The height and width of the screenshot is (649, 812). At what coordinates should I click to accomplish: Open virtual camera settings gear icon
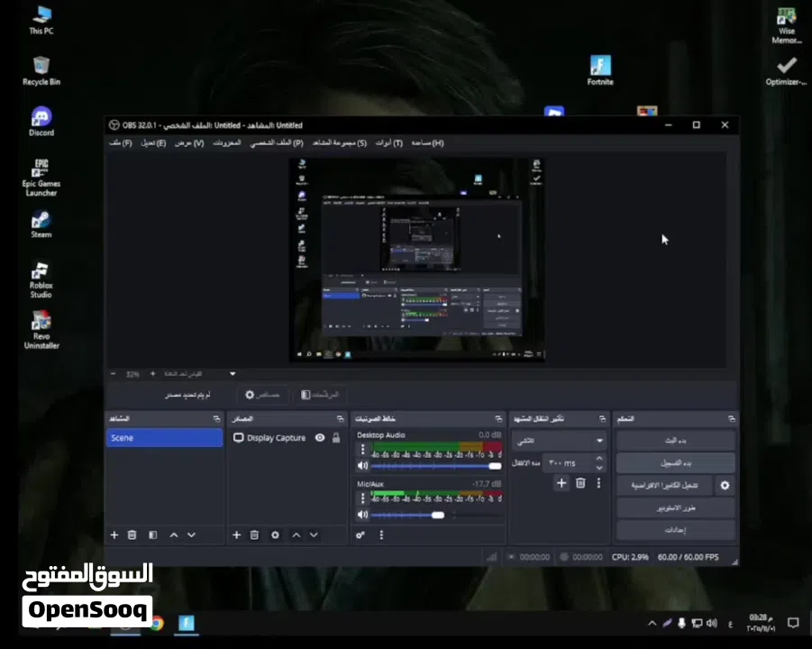click(725, 486)
